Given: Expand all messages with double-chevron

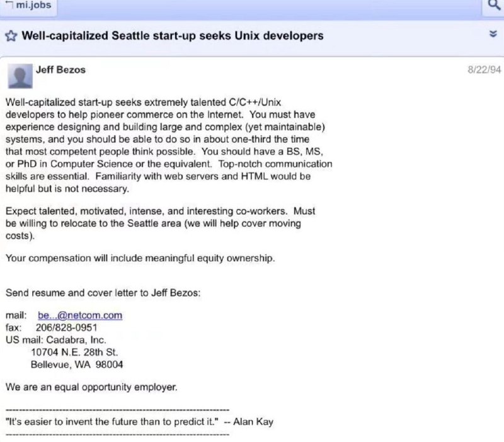Looking at the screenshot, I should (x=493, y=34).
